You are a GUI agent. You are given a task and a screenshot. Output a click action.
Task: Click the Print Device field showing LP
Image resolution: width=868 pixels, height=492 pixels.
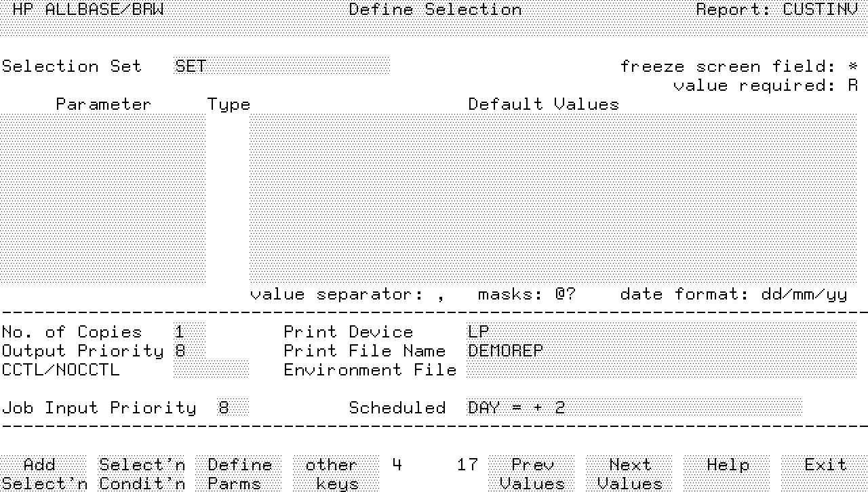(661, 332)
